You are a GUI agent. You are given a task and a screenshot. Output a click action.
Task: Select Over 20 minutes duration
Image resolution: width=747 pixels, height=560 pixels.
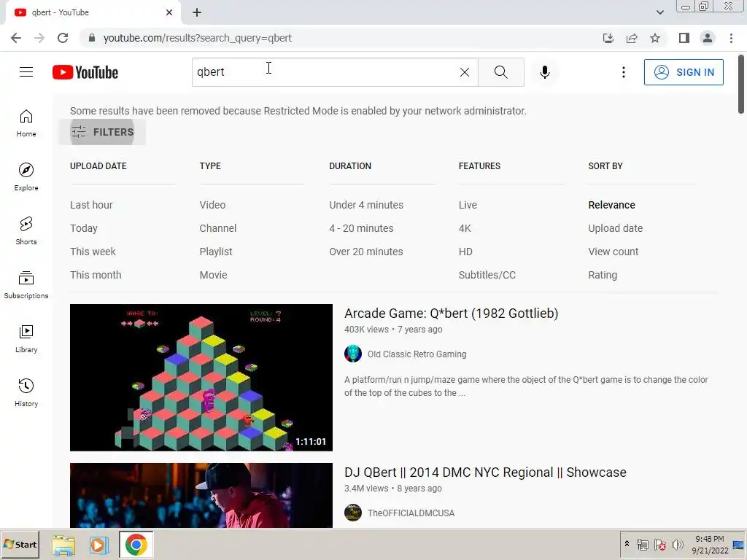[x=366, y=252]
